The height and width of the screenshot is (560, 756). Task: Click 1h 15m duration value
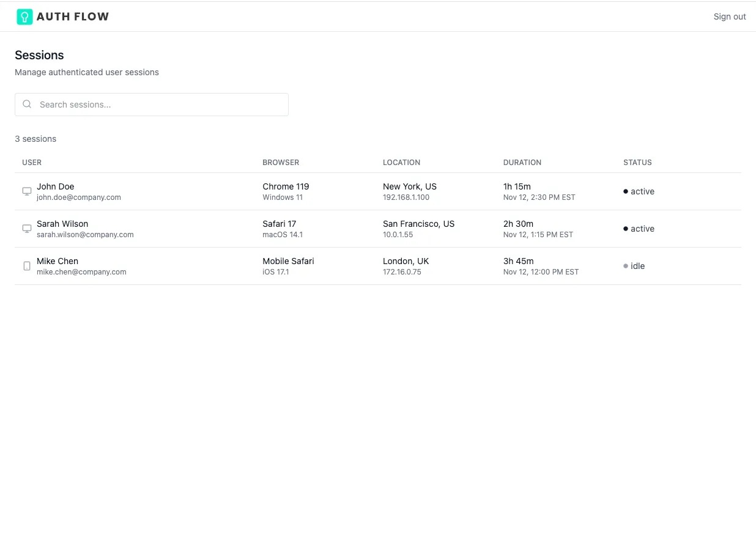pos(517,186)
